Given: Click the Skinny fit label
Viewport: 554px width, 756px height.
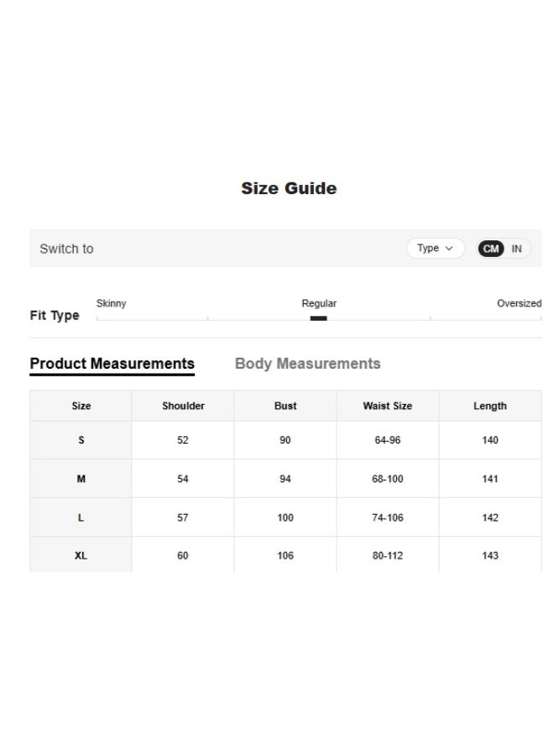Looking at the screenshot, I should coord(111,303).
